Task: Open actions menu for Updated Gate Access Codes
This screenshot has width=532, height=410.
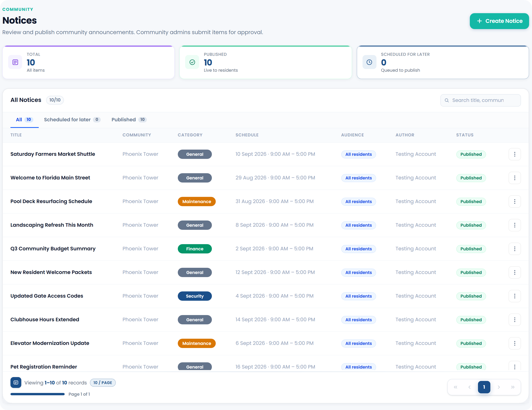Action: (x=514, y=296)
